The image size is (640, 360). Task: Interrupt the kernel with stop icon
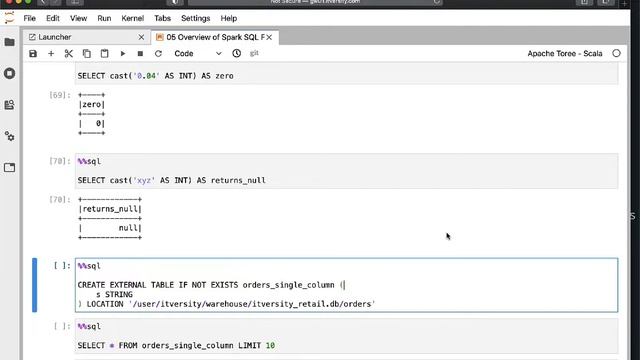pyautogui.click(x=140, y=53)
